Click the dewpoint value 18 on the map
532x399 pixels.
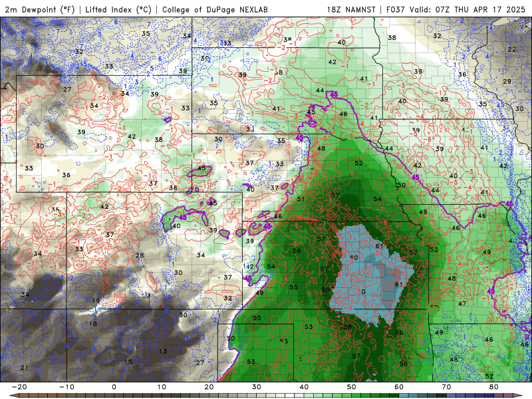[x=93, y=324]
